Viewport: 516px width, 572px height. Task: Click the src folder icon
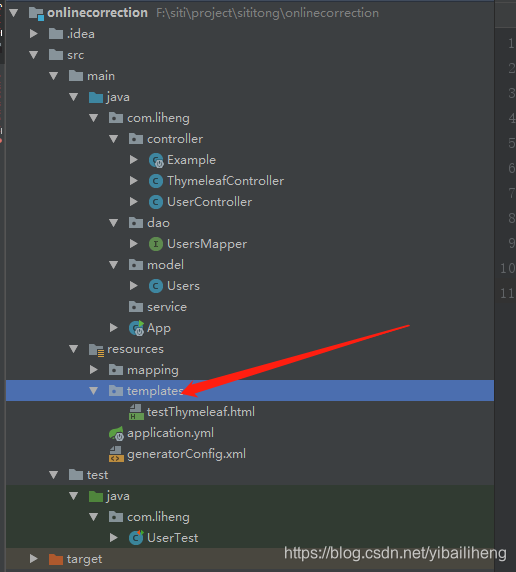pos(56,55)
